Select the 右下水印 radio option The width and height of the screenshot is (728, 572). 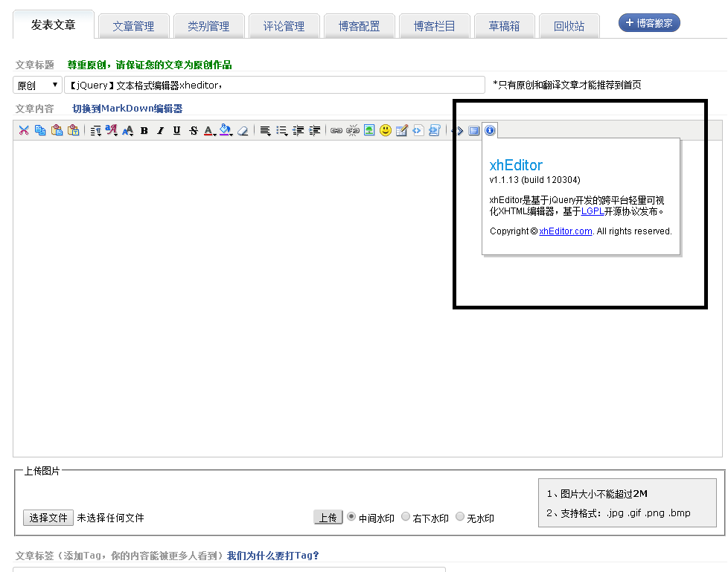click(x=406, y=516)
